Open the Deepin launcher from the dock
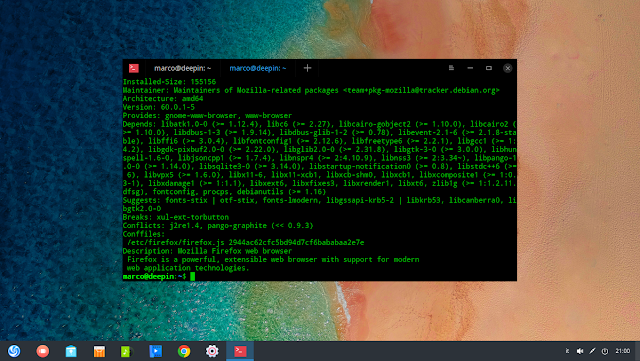The height and width of the screenshot is (361, 640). click(x=14, y=351)
